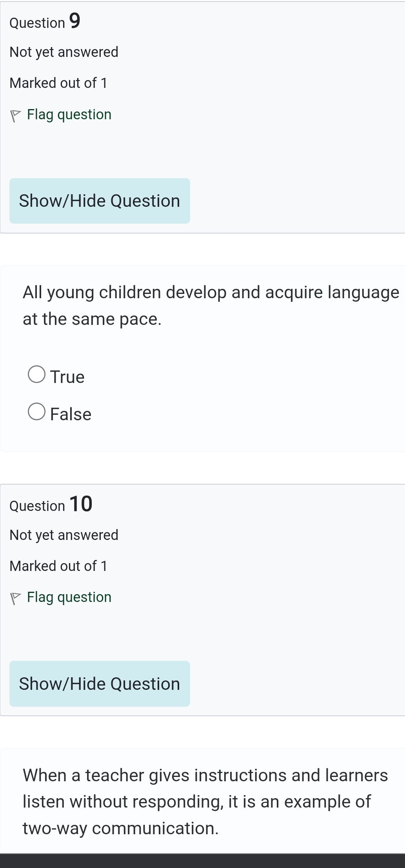Choose True for the language development question

(x=37, y=376)
